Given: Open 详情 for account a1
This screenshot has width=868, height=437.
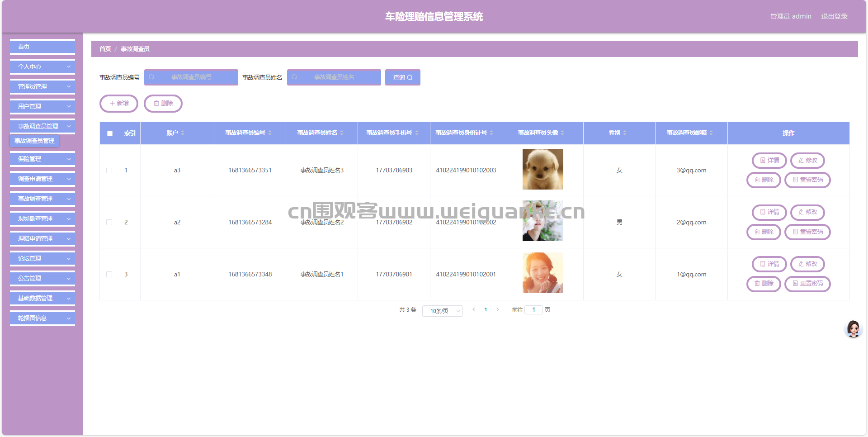Looking at the screenshot, I should pyautogui.click(x=769, y=264).
